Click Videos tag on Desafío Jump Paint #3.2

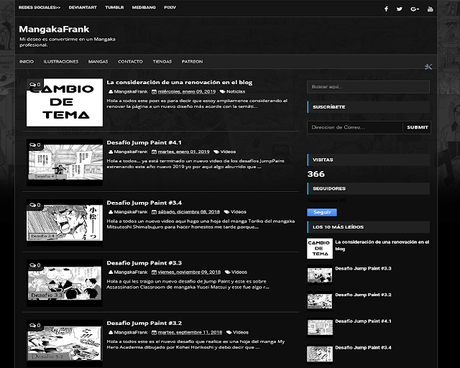(240, 332)
